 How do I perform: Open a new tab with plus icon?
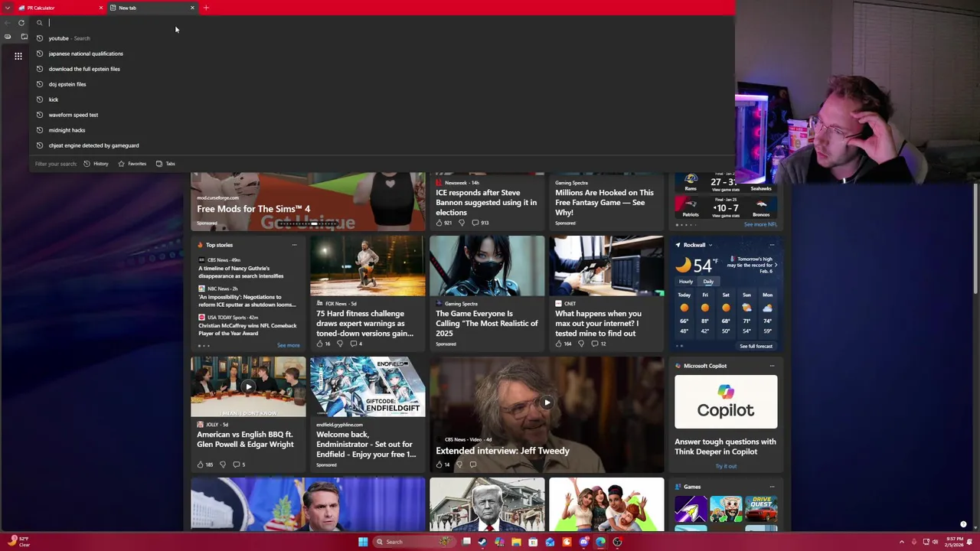(206, 8)
